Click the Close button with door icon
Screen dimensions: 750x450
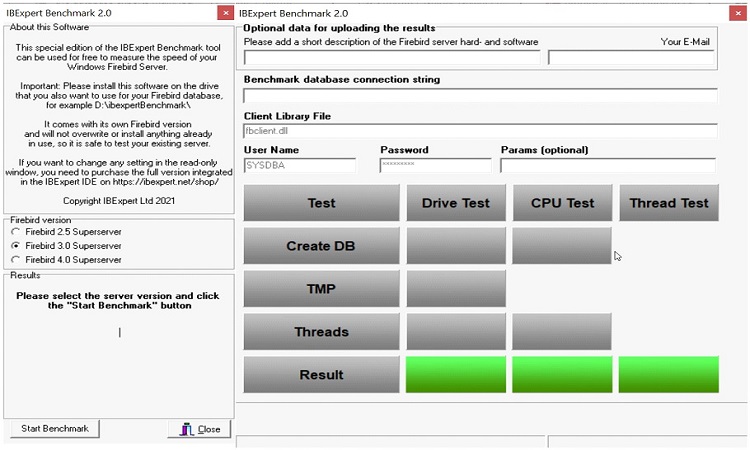point(200,429)
